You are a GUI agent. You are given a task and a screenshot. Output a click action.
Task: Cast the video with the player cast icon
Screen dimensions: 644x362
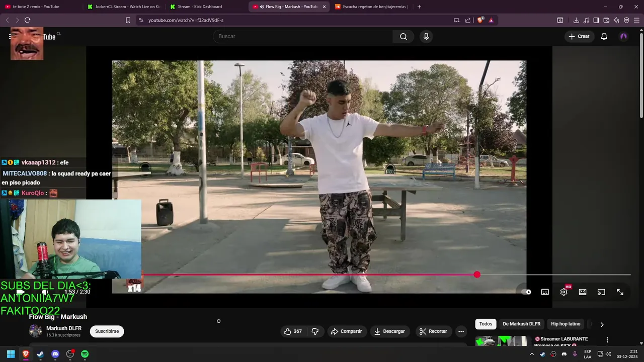click(601, 292)
